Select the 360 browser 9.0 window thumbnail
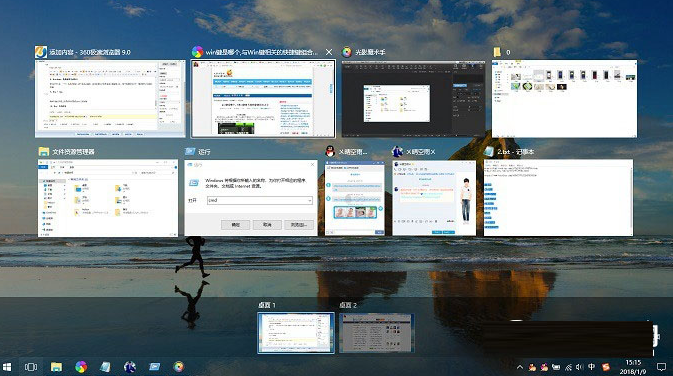Screen dimensions: 673x376 pos(110,99)
